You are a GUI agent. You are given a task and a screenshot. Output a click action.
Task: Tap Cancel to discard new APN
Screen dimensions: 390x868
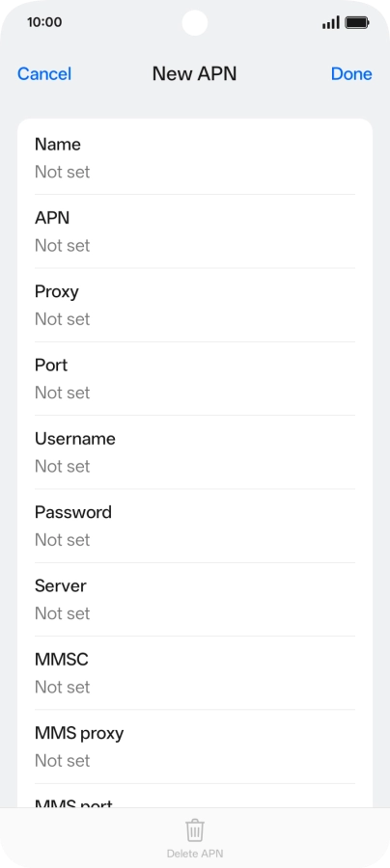click(x=44, y=73)
